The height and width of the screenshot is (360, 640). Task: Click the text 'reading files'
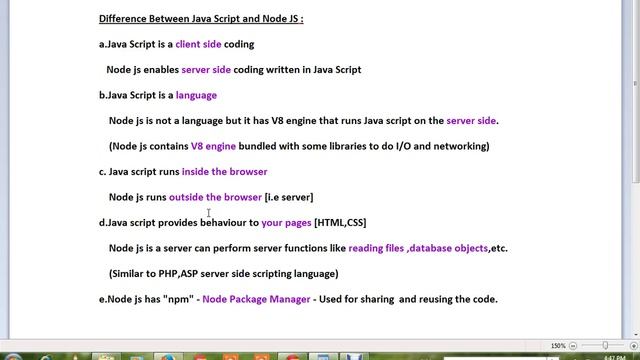(x=376, y=248)
